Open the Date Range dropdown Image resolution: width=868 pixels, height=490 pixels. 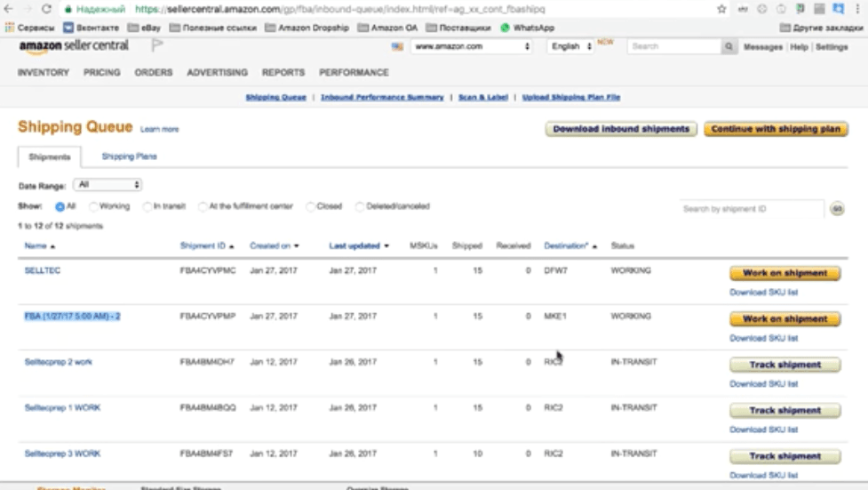(x=108, y=185)
